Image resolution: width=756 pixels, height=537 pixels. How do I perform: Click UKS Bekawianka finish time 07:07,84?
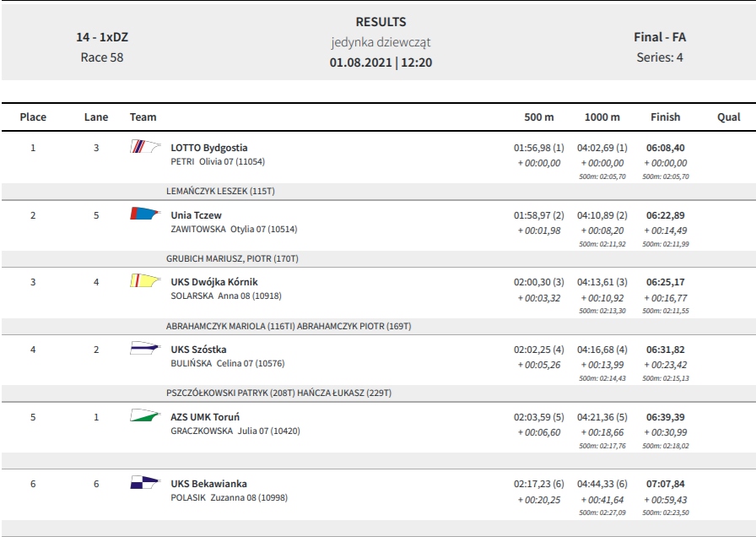click(666, 484)
